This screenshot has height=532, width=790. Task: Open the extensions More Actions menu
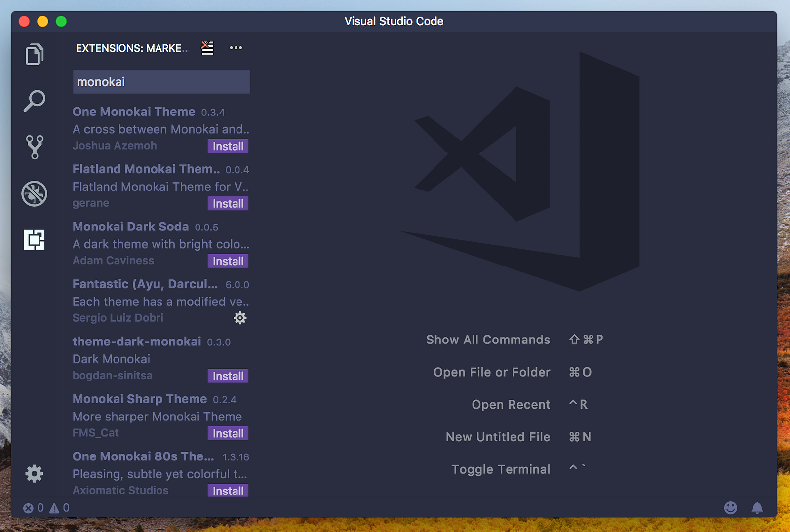(x=236, y=48)
